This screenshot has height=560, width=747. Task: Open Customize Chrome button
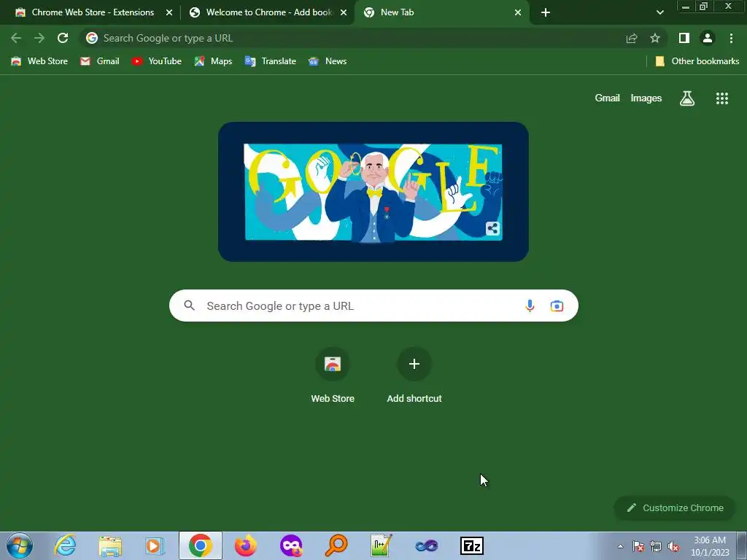click(x=675, y=507)
